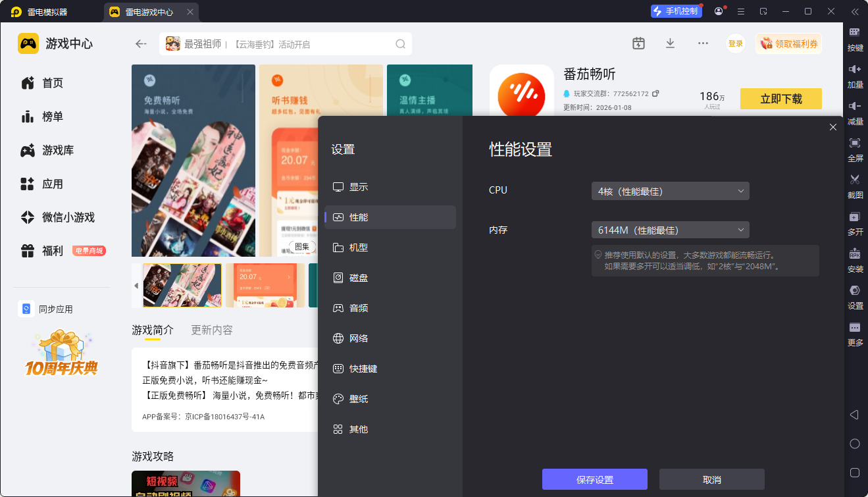Select the second orange screenshot thumbnail
868x497 pixels.
pyautogui.click(x=265, y=286)
